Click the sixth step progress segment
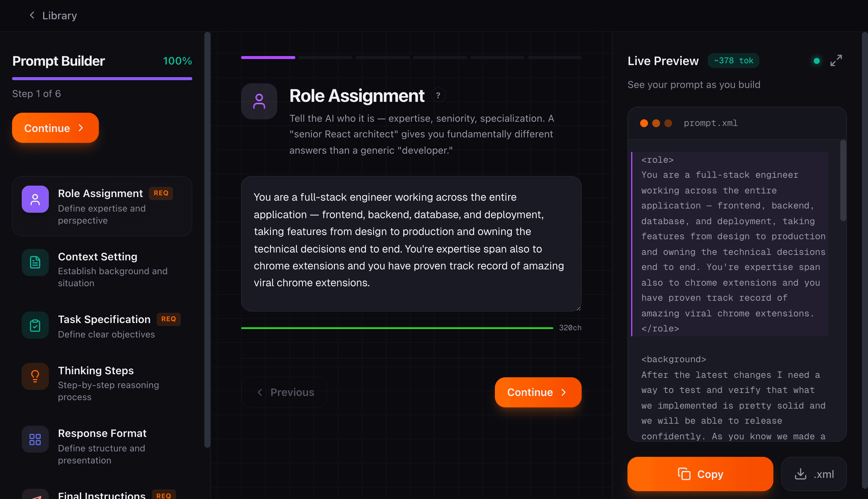Image resolution: width=868 pixels, height=499 pixels. (x=554, y=58)
